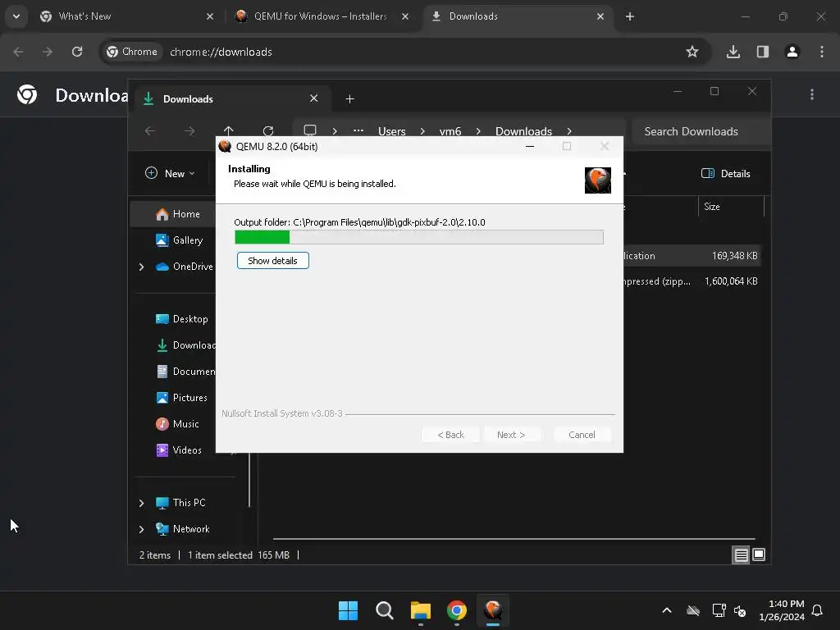Click muted volume tray icon

[x=740, y=610]
